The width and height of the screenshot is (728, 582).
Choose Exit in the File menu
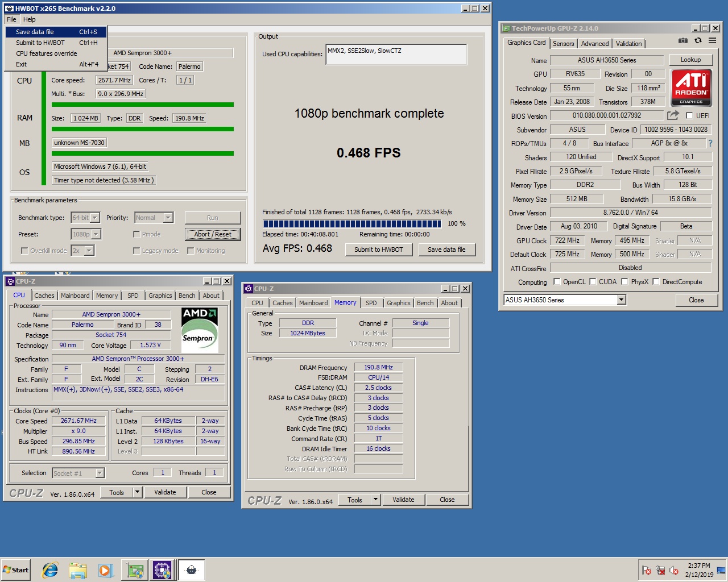pos(56,64)
